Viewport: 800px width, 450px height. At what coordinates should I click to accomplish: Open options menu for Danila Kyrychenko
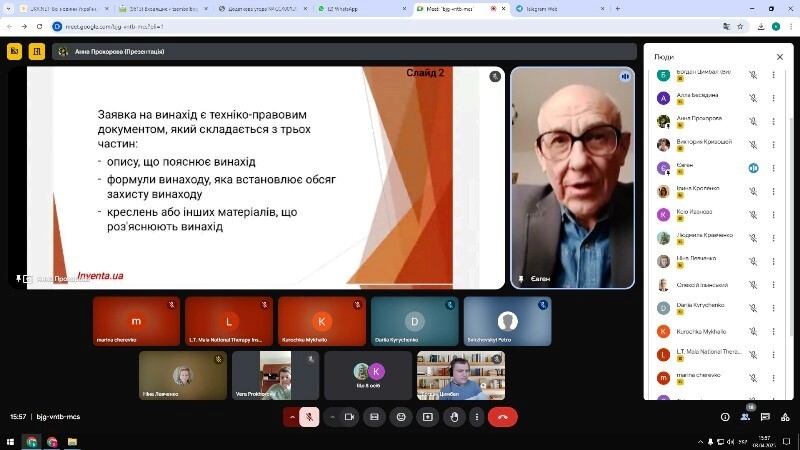[x=773, y=308]
